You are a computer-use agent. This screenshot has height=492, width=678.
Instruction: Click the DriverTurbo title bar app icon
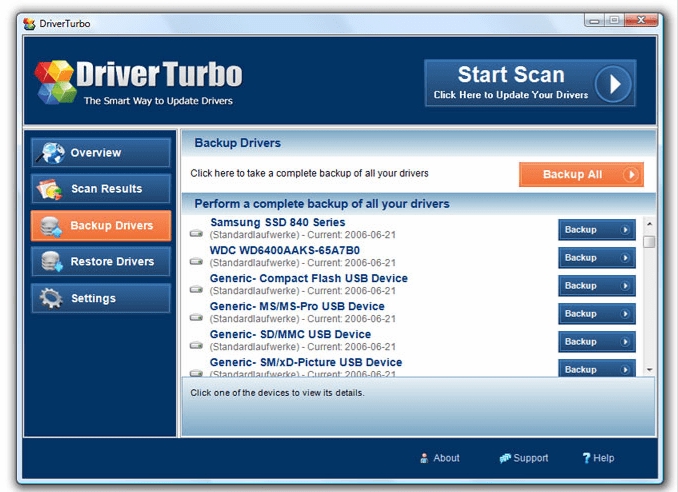pos(29,24)
